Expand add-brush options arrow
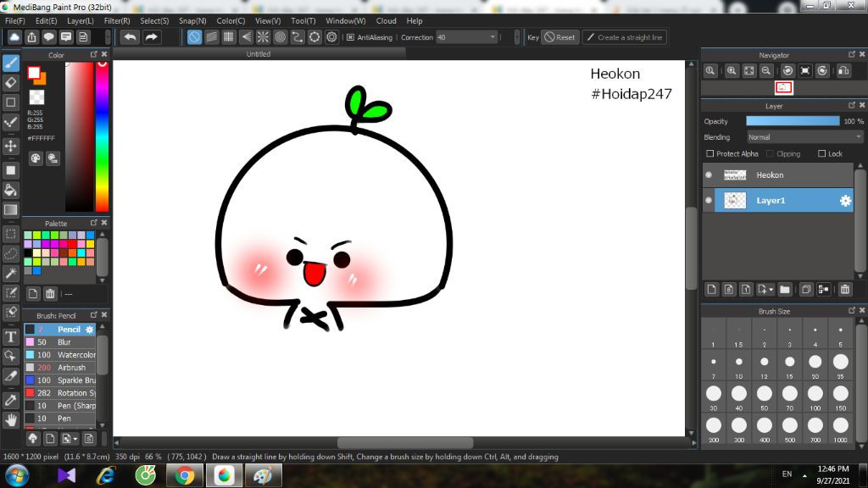 pyautogui.click(x=75, y=439)
